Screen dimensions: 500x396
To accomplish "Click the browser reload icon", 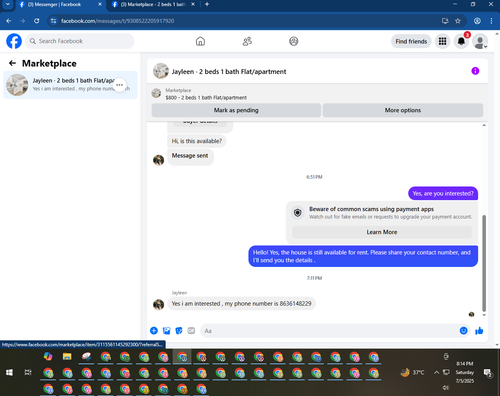I will [x=37, y=21].
